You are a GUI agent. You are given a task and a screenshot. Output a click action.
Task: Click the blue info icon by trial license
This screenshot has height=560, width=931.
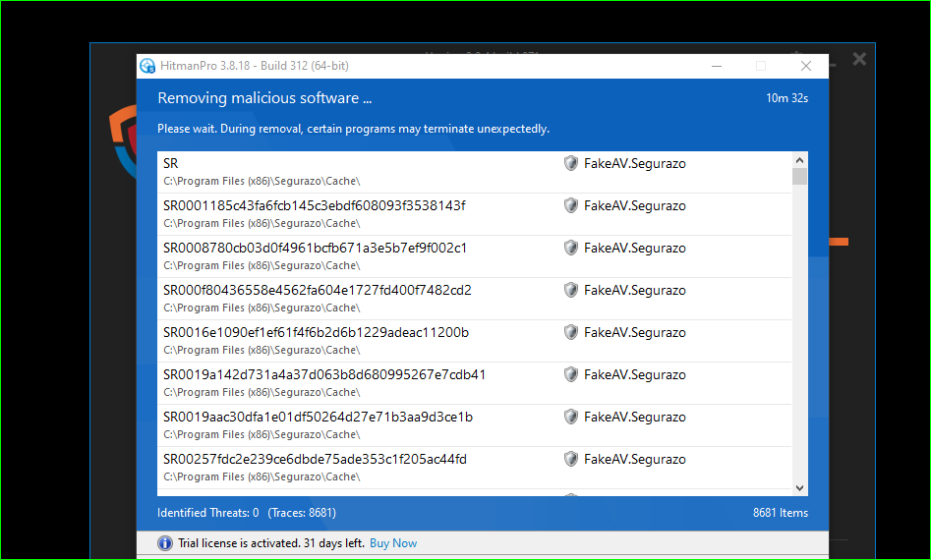(165, 542)
